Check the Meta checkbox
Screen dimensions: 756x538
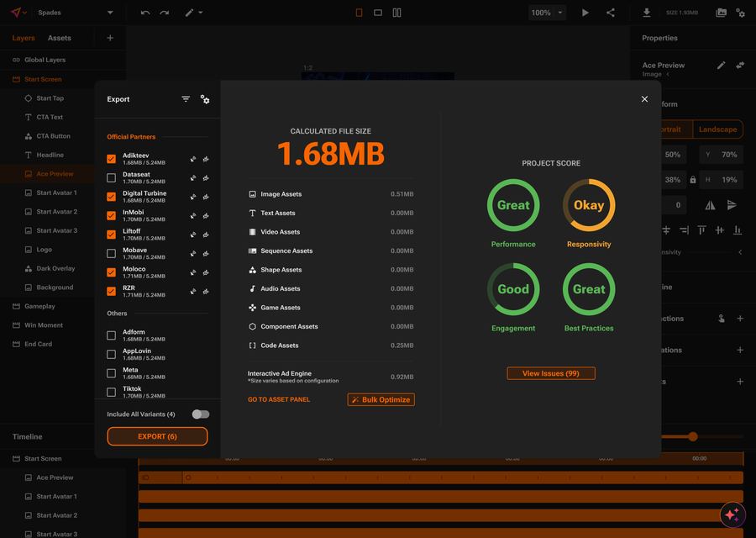tap(112, 373)
